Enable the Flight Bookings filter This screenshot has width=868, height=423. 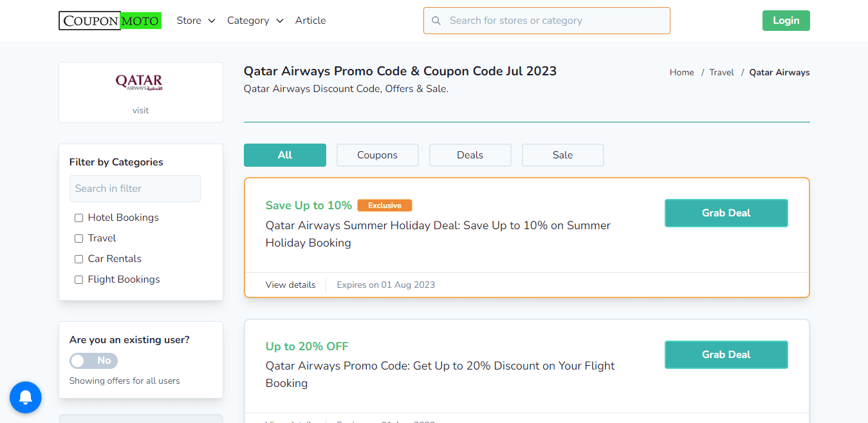(x=78, y=279)
